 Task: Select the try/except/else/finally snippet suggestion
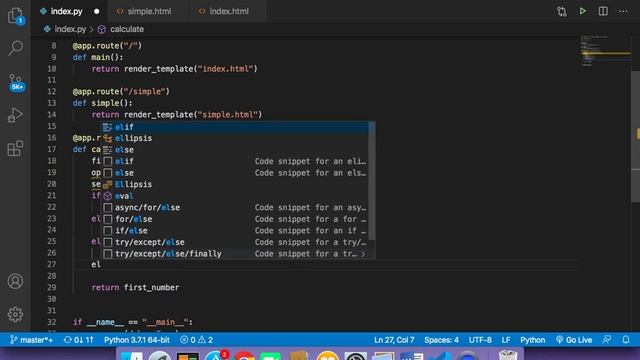click(235, 253)
